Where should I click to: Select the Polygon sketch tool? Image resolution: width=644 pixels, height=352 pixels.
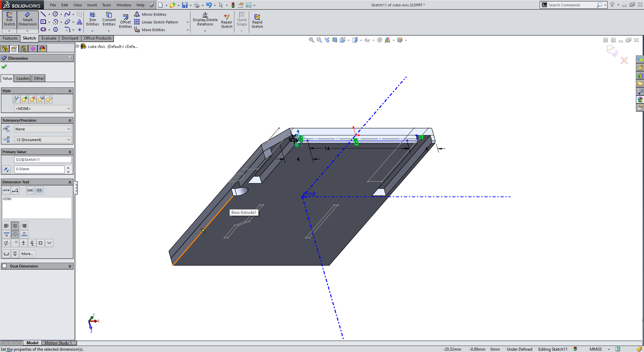(x=55, y=30)
